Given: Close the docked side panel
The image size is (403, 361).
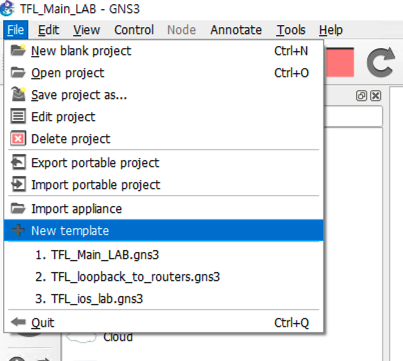Looking at the screenshot, I should coord(376,96).
